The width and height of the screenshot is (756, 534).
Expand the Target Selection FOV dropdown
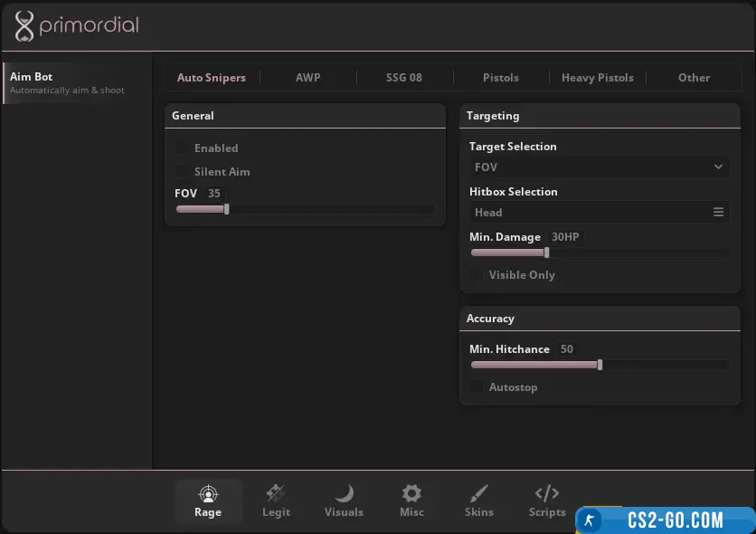coord(599,167)
